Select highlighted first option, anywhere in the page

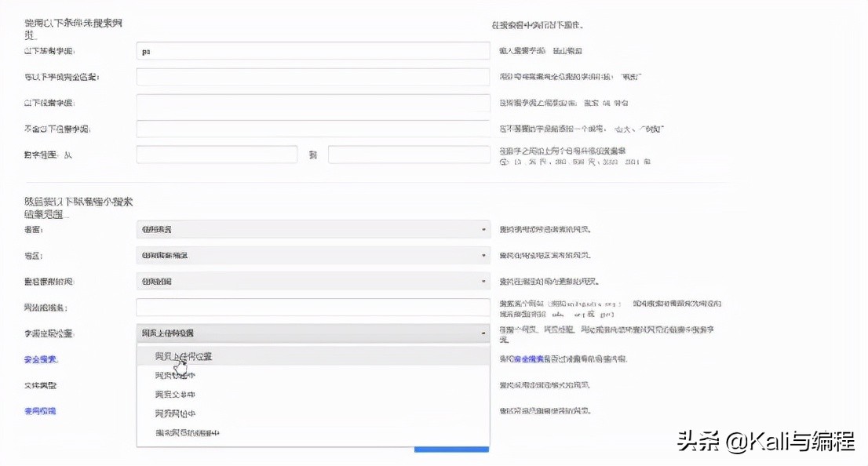[x=313, y=356]
